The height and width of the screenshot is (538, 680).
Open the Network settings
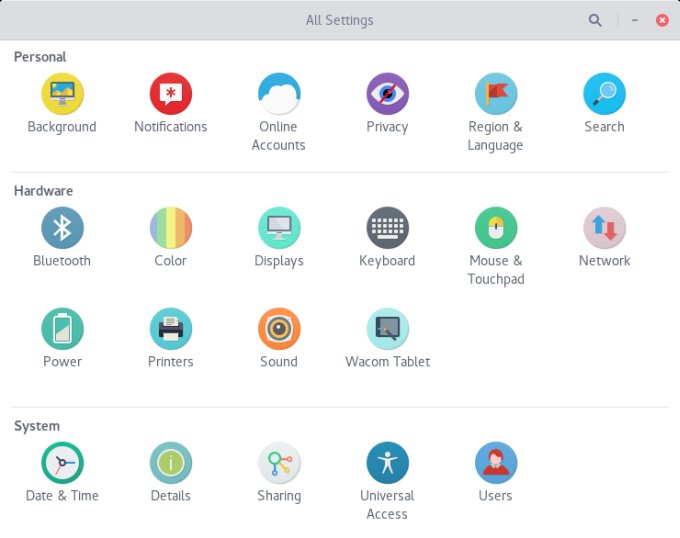pos(604,229)
